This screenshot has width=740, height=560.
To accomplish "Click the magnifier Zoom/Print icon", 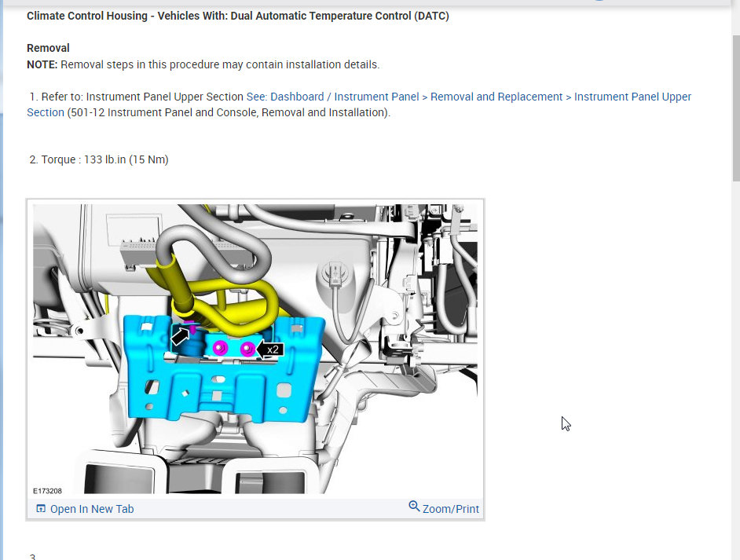I will click(414, 507).
